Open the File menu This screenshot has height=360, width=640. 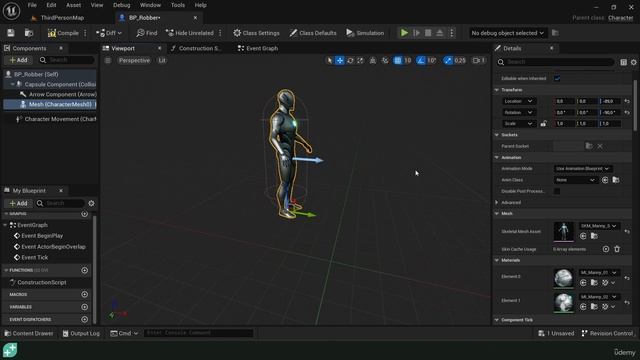click(x=32, y=5)
